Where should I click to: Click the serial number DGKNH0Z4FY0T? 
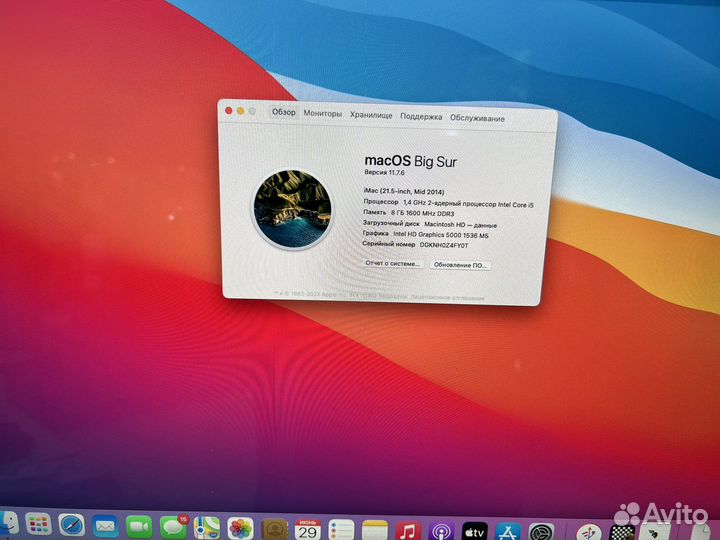pos(444,245)
